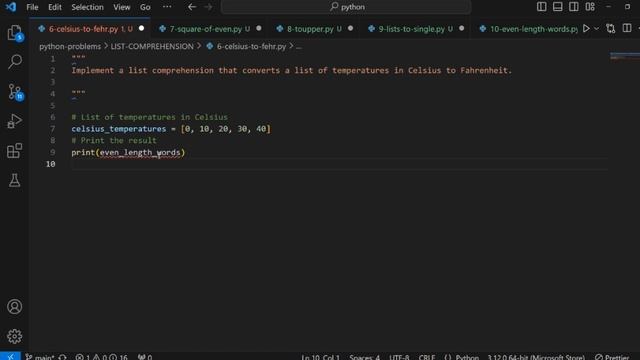
Task: Open the Customize Layout icon
Action: coord(590,7)
